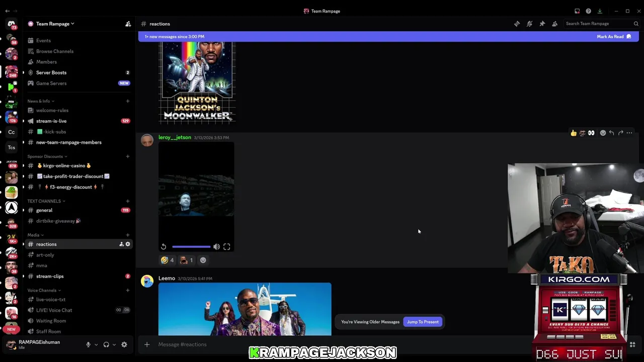
Task: Replay leroy__jetson's video
Action: coord(164,247)
